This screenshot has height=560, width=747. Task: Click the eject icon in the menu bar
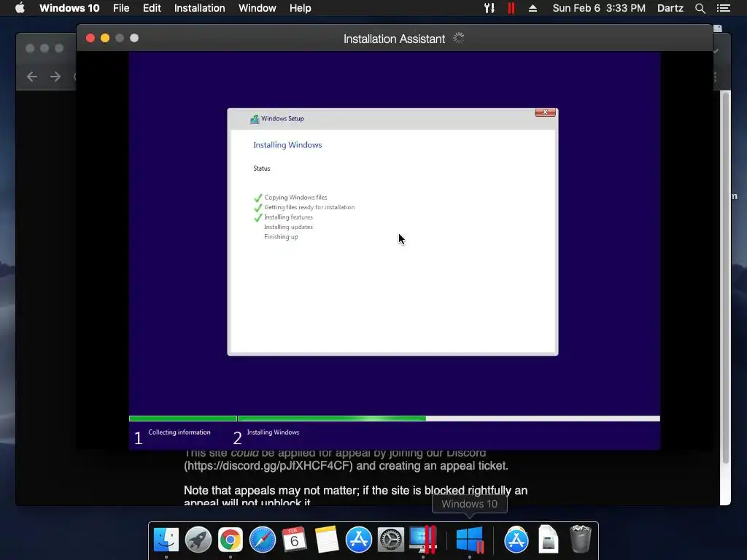pos(533,8)
